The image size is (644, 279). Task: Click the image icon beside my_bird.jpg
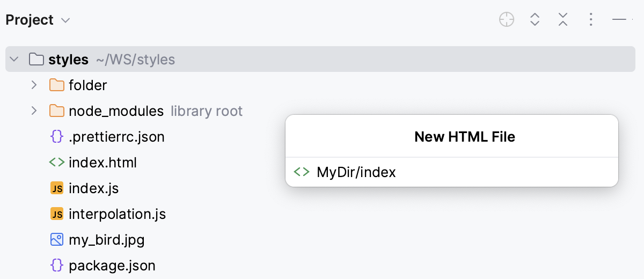pyautogui.click(x=56, y=239)
